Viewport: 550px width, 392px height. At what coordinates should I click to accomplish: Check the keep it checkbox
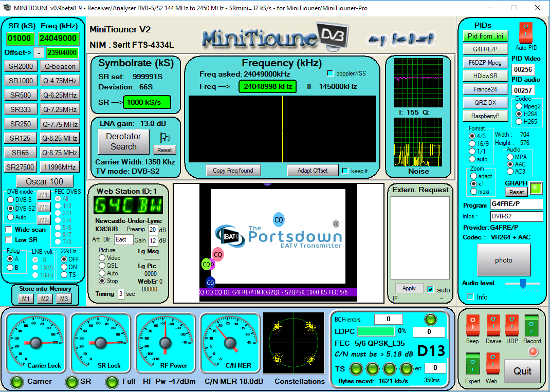[345, 171]
